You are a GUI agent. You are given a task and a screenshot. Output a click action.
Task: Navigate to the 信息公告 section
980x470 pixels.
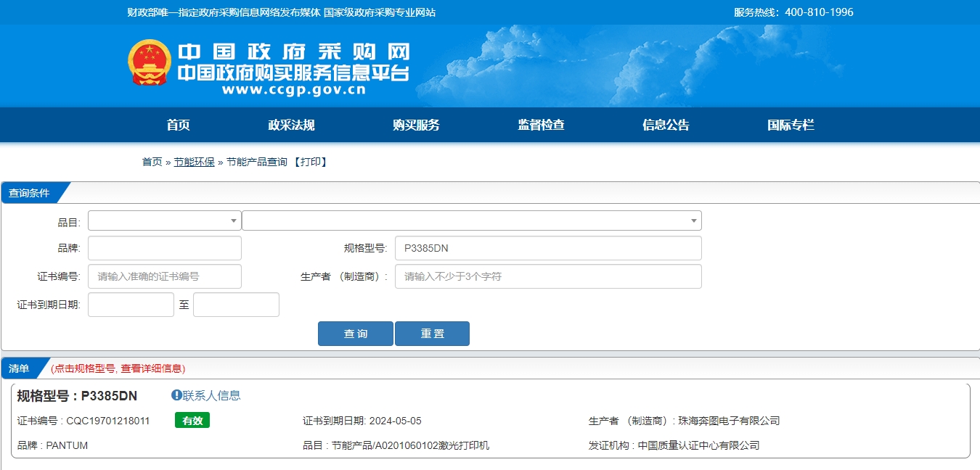[x=666, y=125]
